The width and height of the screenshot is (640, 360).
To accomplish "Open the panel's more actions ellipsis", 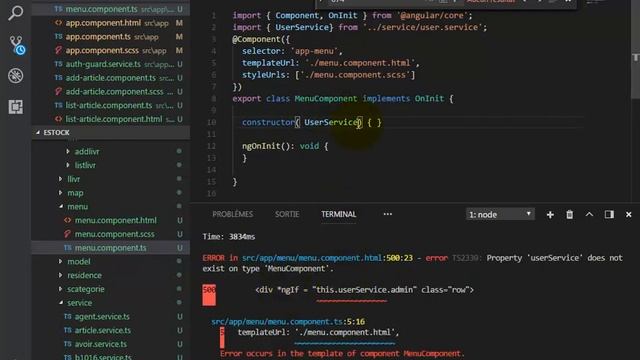I will [387, 214].
